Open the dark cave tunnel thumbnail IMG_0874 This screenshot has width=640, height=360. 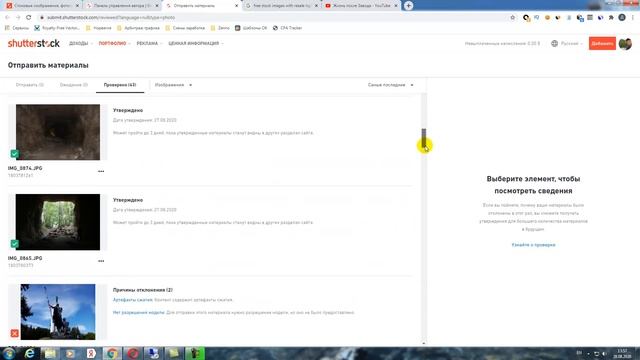tap(58, 132)
